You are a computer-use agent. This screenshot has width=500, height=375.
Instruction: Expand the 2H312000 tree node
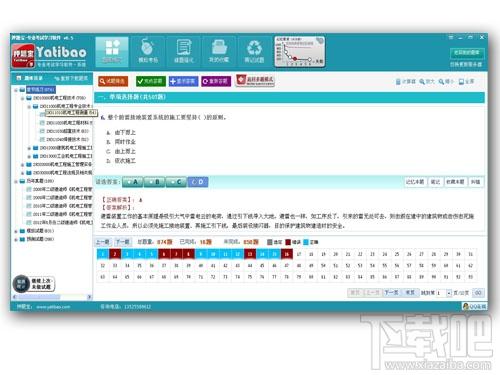click(x=29, y=148)
